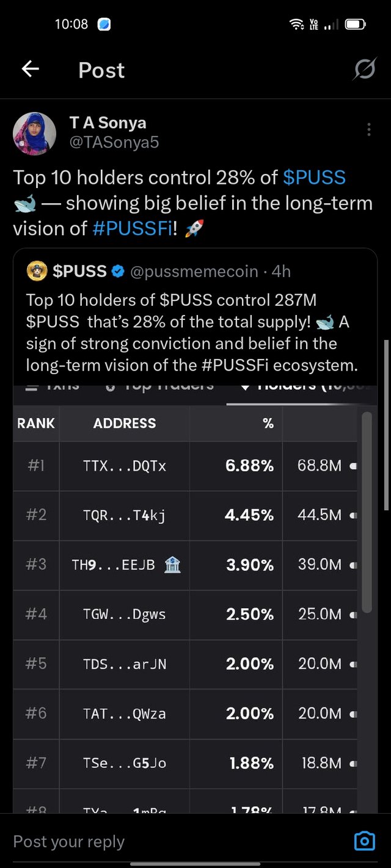
Task: Tap the @TASonya5 handle
Action: pos(114,142)
